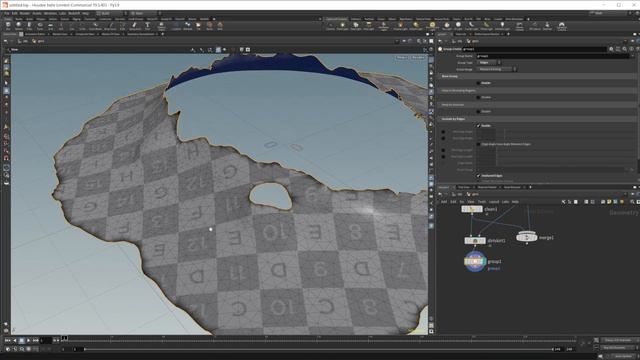
Task: Select the Platonic Solids shelf tool
Action: point(161,26)
